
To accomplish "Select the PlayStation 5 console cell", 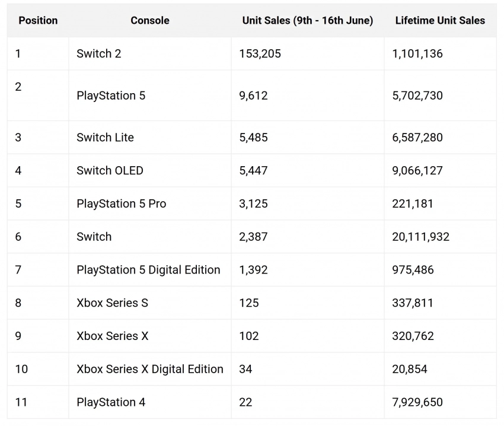I will click(x=111, y=96).
